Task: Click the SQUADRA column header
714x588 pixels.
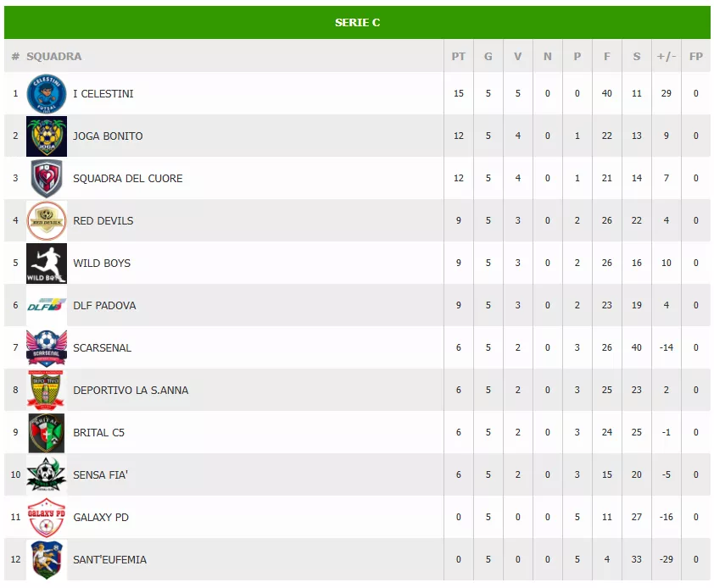Action: 54,57
